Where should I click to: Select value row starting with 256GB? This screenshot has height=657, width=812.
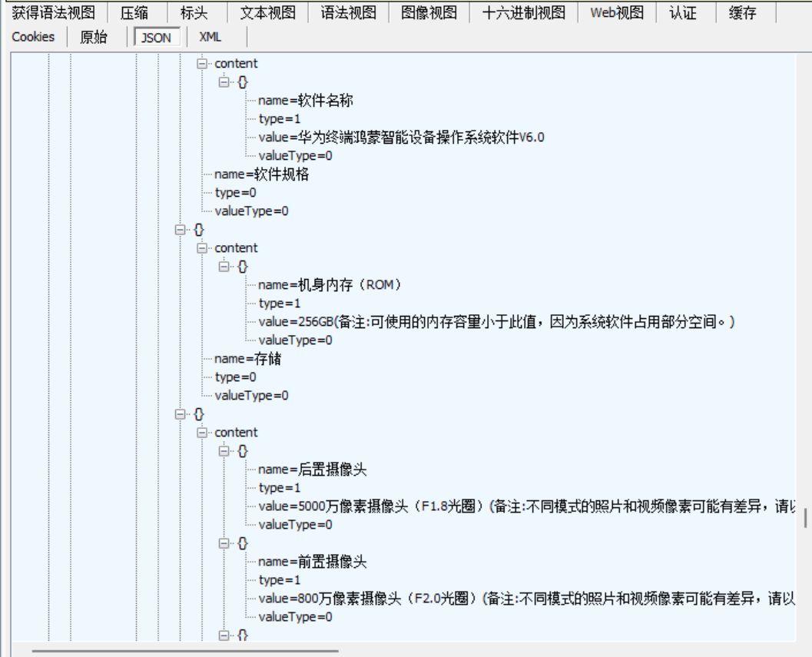[x=496, y=322]
